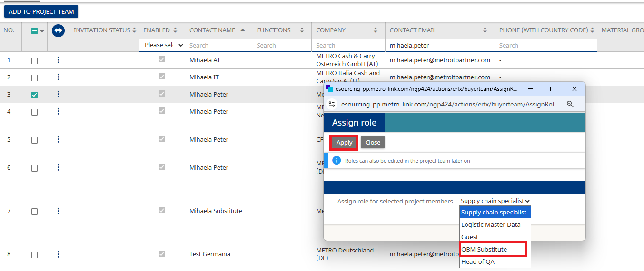This screenshot has width=644, height=271.
Task: Click the Apply button
Action: pos(344,142)
